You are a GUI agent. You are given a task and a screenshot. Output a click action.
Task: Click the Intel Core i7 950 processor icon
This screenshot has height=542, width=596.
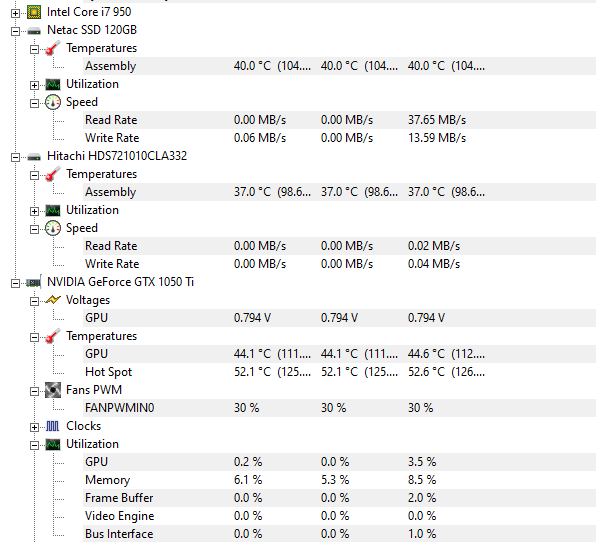[x=34, y=12]
